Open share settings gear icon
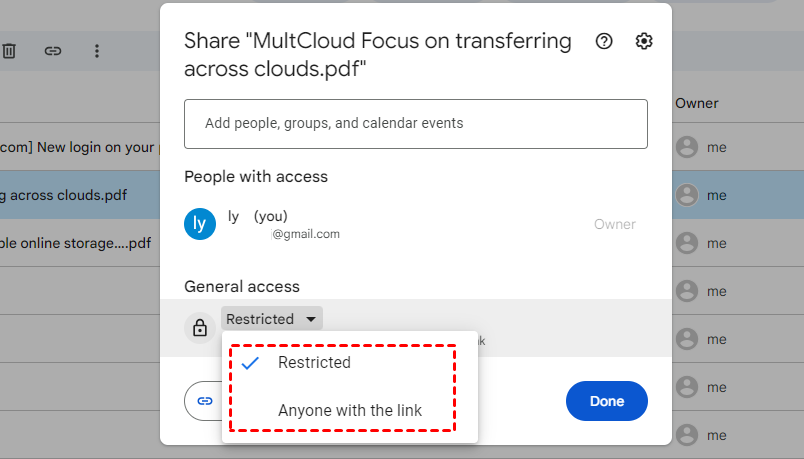 coord(644,41)
